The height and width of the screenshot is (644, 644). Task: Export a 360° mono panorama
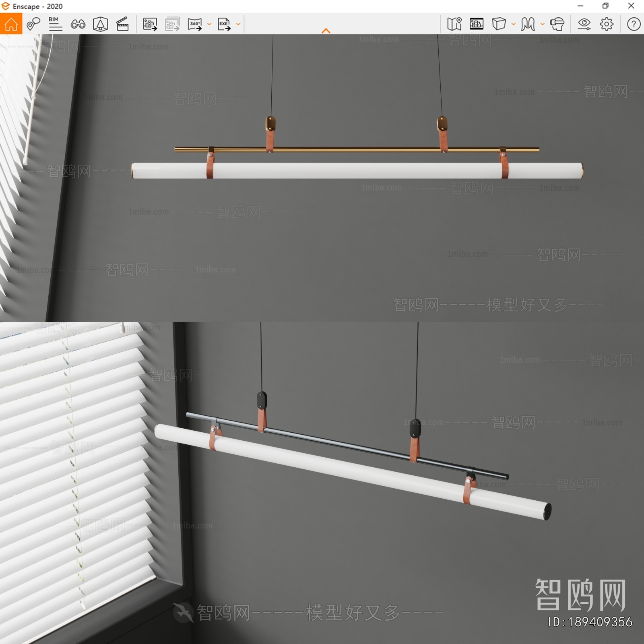pyautogui.click(x=195, y=24)
